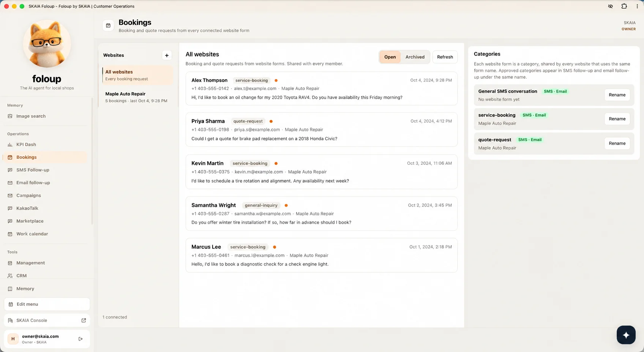Screen dimensions: 644x352
Task: Click the sidebar vertical scrollbar
Action: [92, 161]
